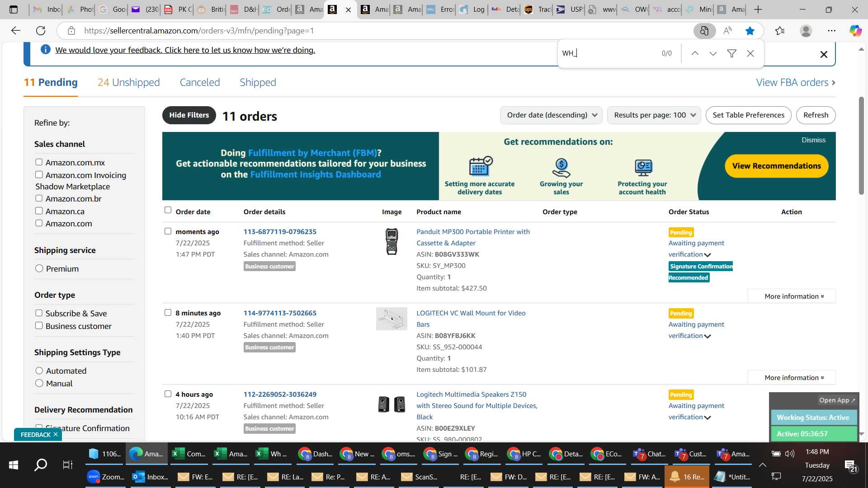
Task: Click the Hide Filters button
Action: [x=189, y=115]
